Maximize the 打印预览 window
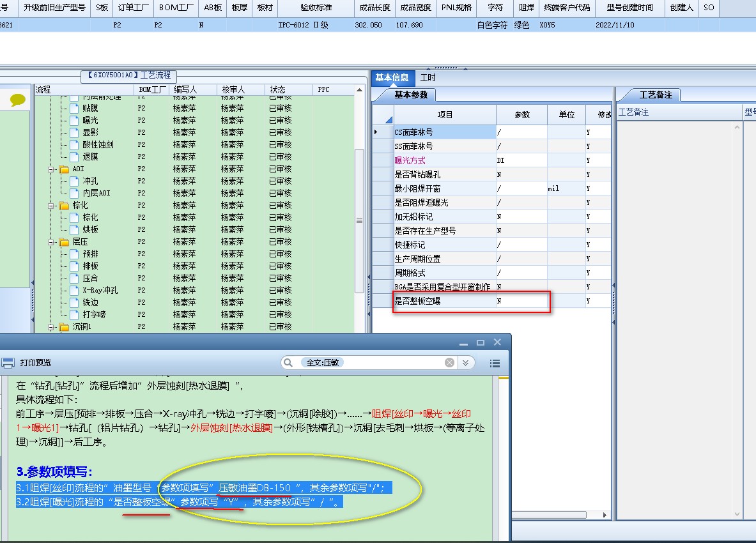This screenshot has width=756, height=543. [480, 342]
